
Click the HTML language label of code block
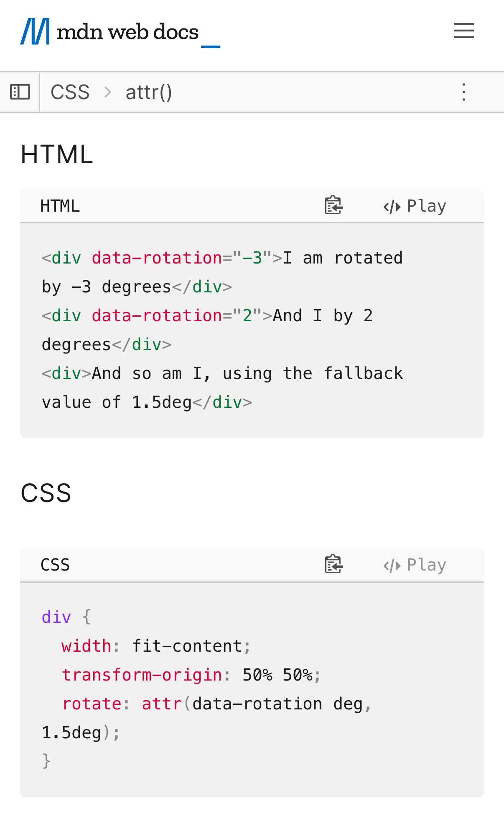coord(60,206)
